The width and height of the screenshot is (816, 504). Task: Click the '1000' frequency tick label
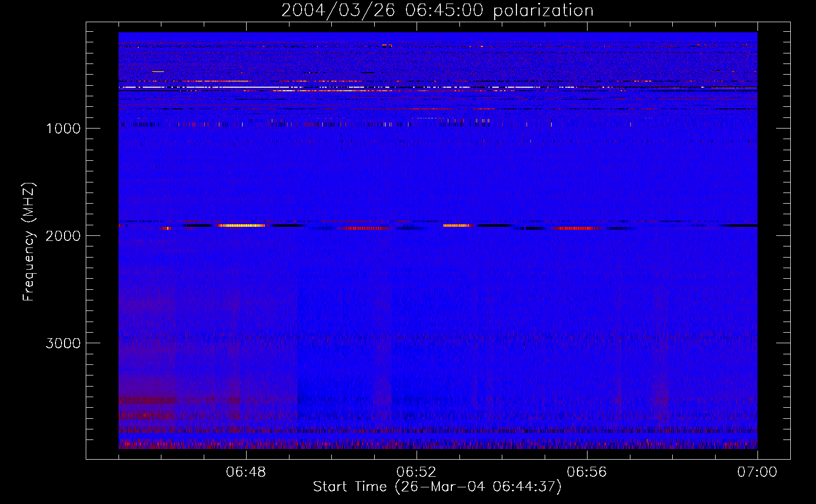pyautogui.click(x=64, y=129)
